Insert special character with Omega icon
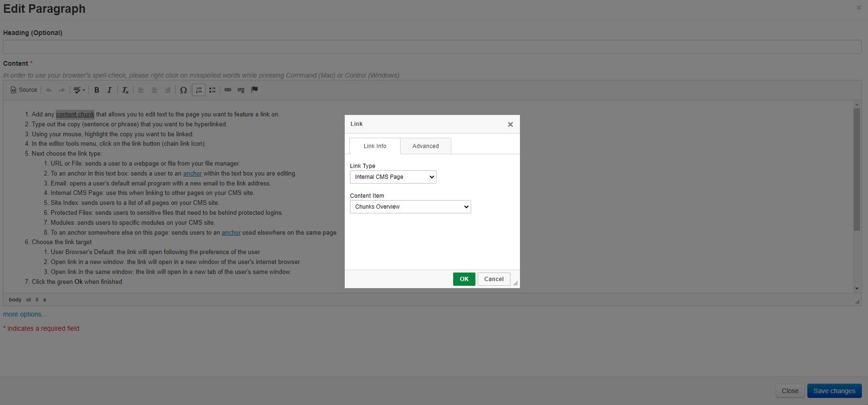Screen dimensions: 868x405 (x=183, y=90)
